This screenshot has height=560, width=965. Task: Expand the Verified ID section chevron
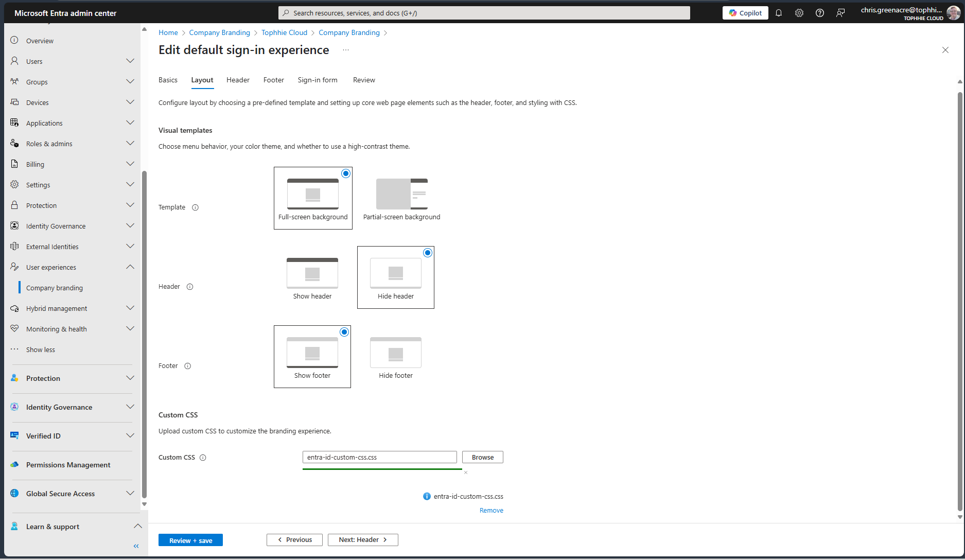pos(130,435)
